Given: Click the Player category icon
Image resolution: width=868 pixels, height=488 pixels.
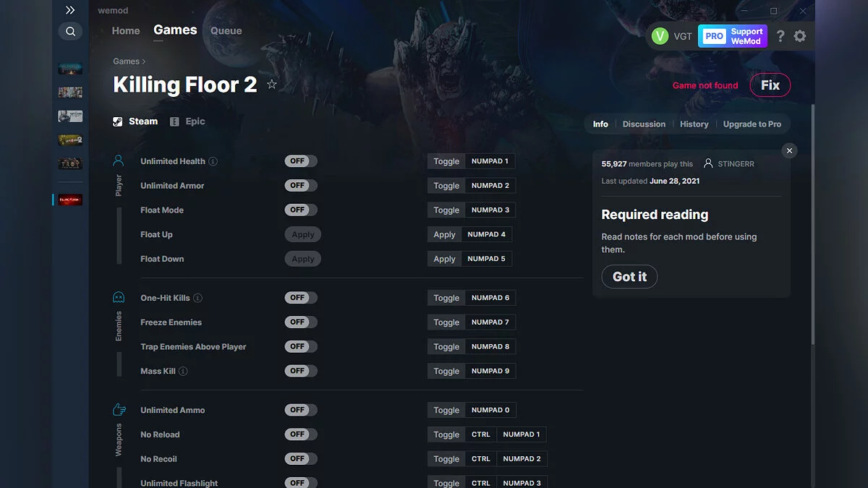Looking at the screenshot, I should click(119, 160).
